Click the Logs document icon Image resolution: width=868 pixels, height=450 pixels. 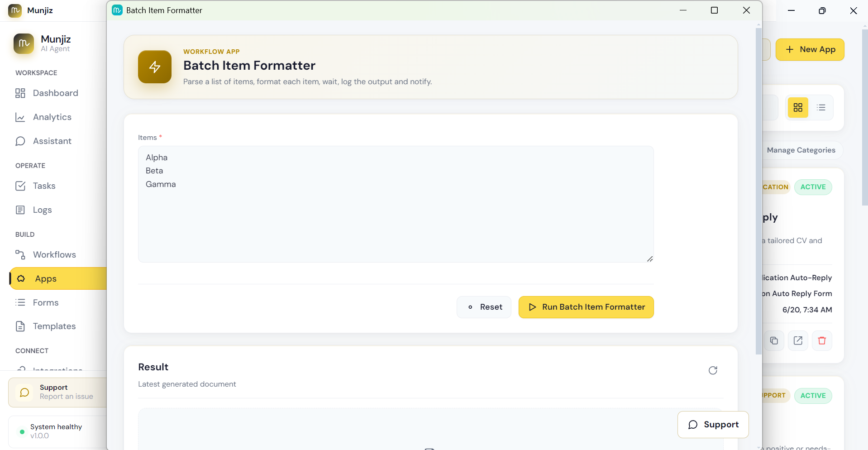pyautogui.click(x=20, y=210)
